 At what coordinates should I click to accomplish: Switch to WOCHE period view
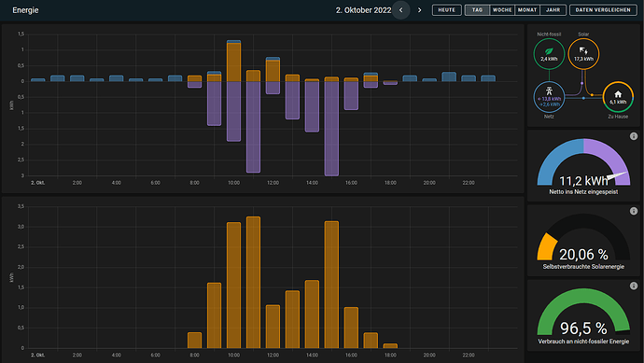point(502,10)
